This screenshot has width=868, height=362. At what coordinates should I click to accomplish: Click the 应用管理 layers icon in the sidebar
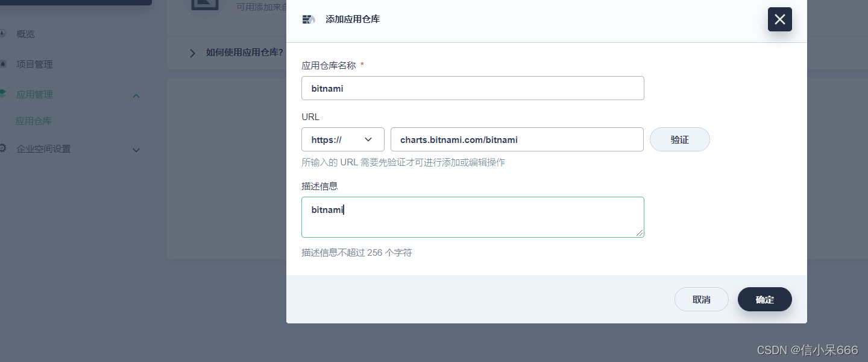(3, 94)
